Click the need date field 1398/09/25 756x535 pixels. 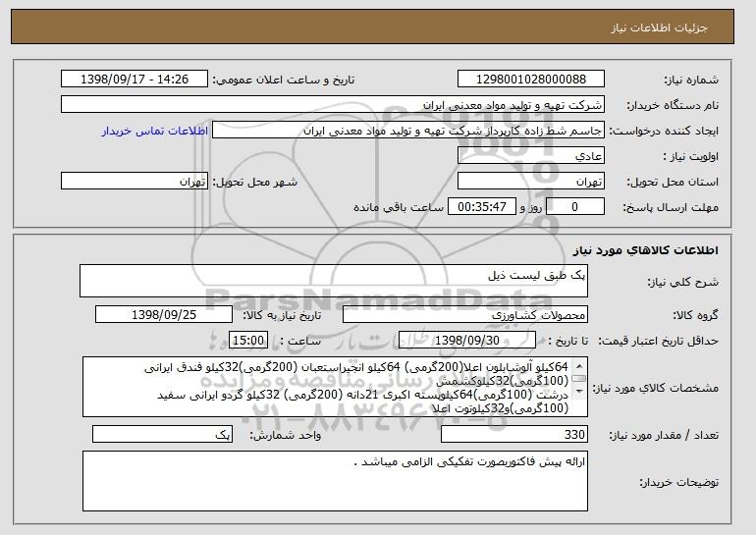point(164,315)
